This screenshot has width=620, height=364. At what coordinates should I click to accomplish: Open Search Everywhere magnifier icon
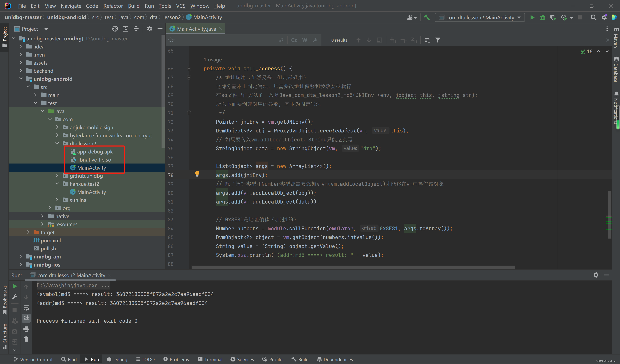click(x=593, y=17)
